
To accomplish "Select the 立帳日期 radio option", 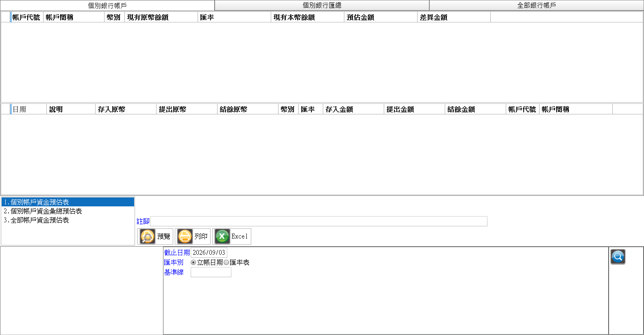I will tap(194, 263).
